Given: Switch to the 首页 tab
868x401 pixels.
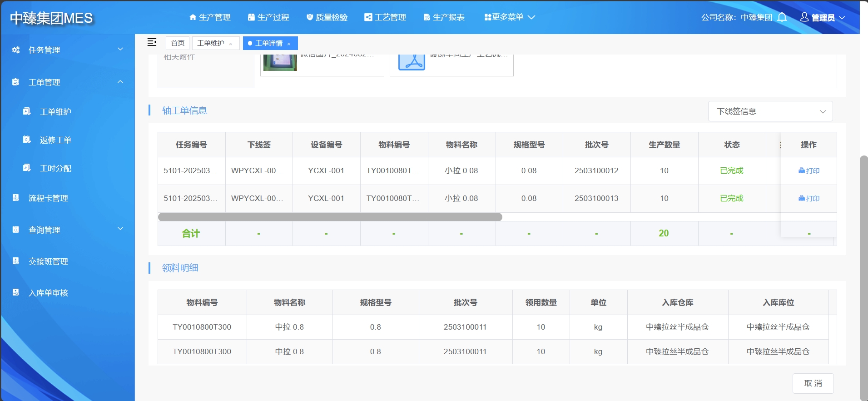Looking at the screenshot, I should tap(178, 43).
